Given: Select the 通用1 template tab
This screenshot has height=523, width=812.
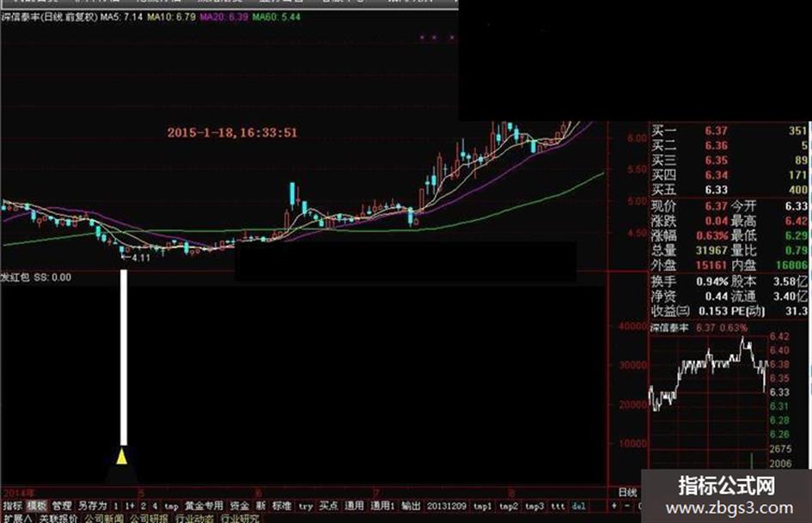Looking at the screenshot, I should point(382,506).
